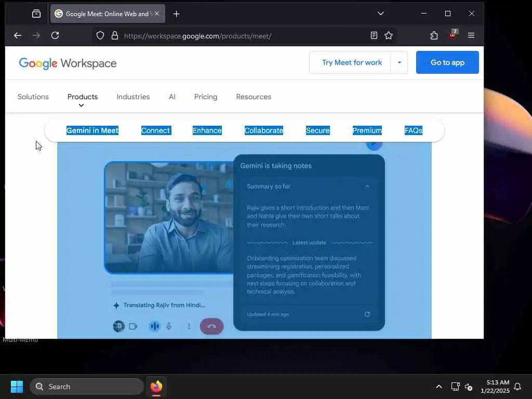Click the blue audio waveform button
This screenshot has height=399, width=532.
coord(154,326)
